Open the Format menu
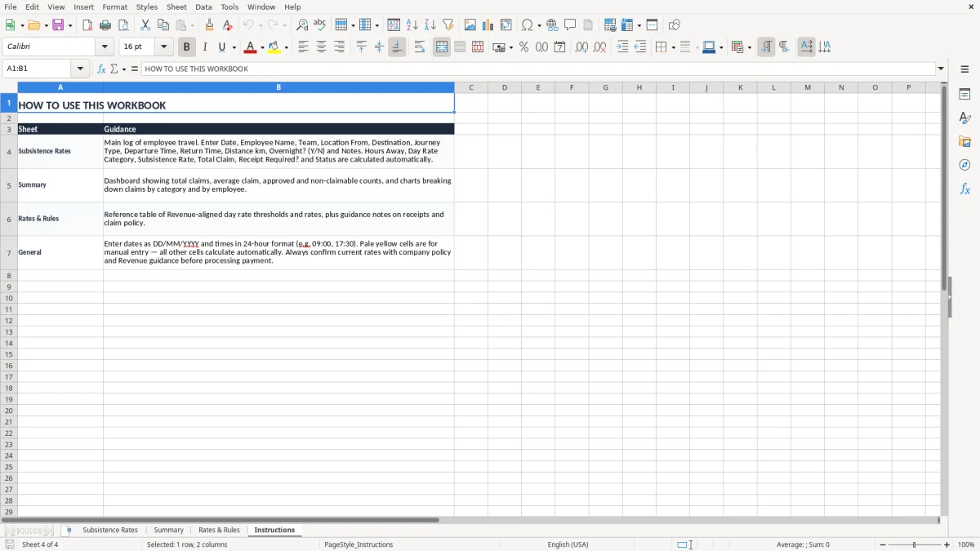Image resolution: width=980 pixels, height=551 pixels. (115, 7)
